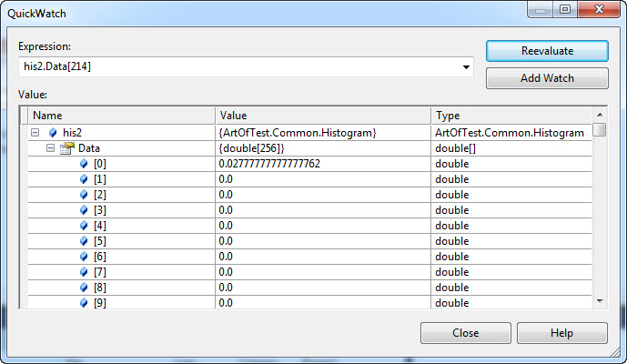Image resolution: width=627 pixels, height=364 pixels.
Task: Click the Type column header
Action: click(x=511, y=116)
